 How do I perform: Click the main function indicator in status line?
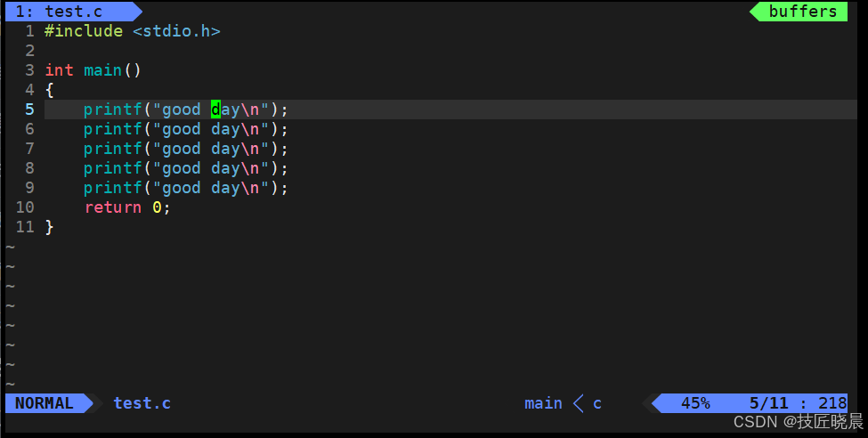point(543,403)
